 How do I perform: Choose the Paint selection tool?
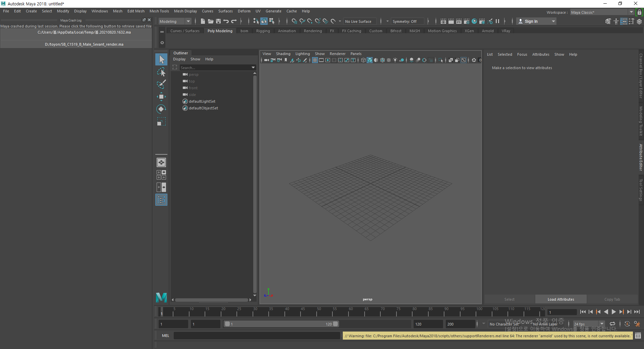[161, 84]
